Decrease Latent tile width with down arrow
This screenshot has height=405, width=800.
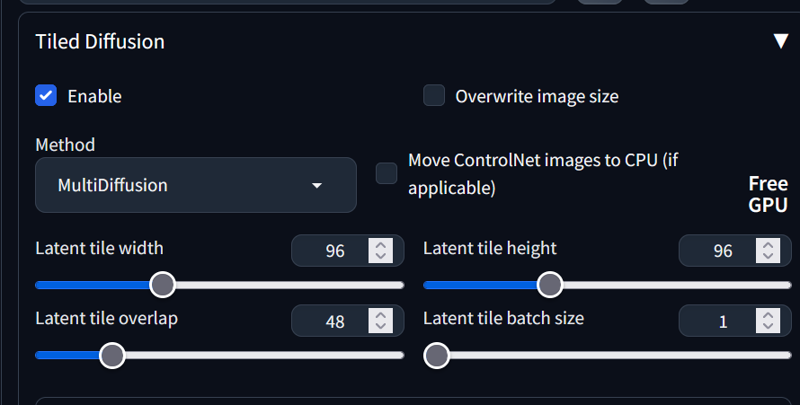381,256
